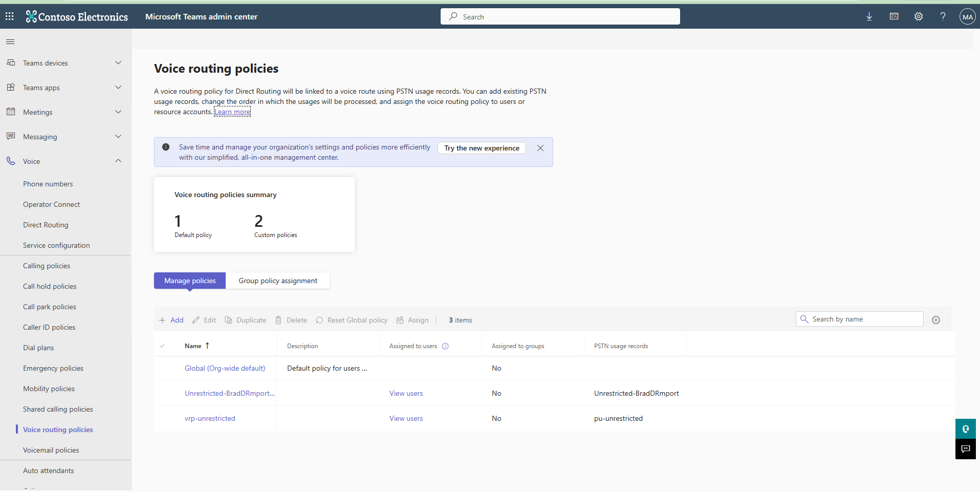
Task: Open Phone numbers in sidebar
Action: pos(48,184)
